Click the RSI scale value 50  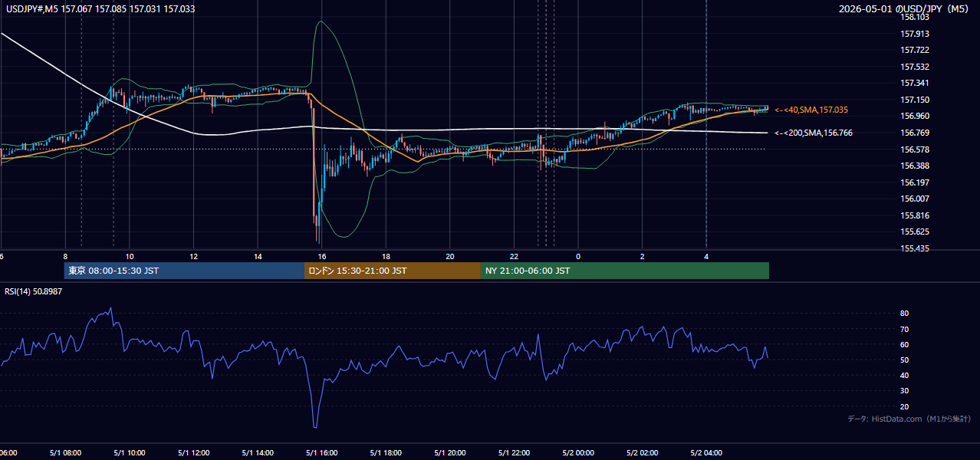pos(904,360)
